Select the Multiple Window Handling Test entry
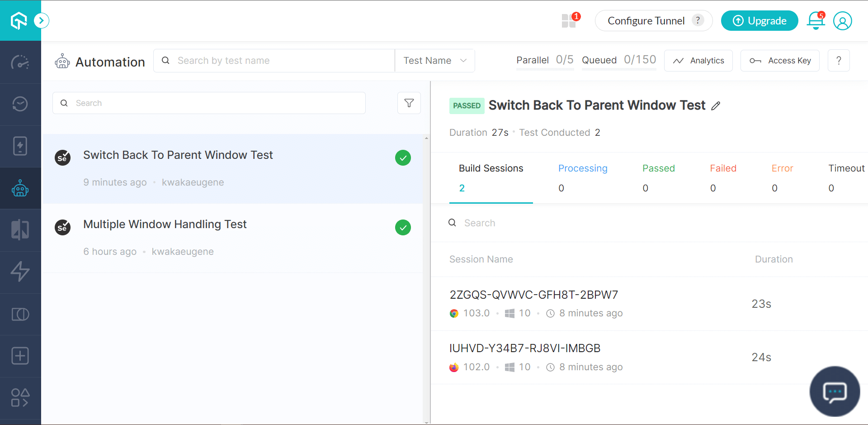 (x=165, y=224)
